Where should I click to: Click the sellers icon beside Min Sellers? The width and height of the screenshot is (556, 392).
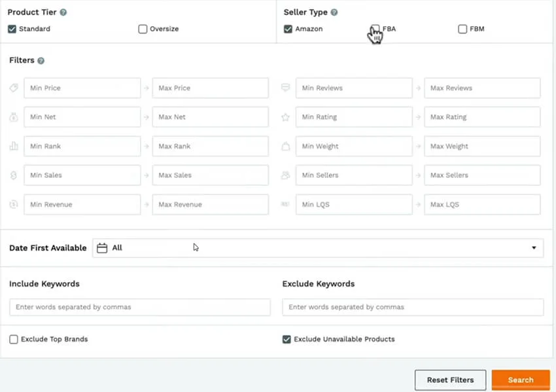click(x=285, y=175)
